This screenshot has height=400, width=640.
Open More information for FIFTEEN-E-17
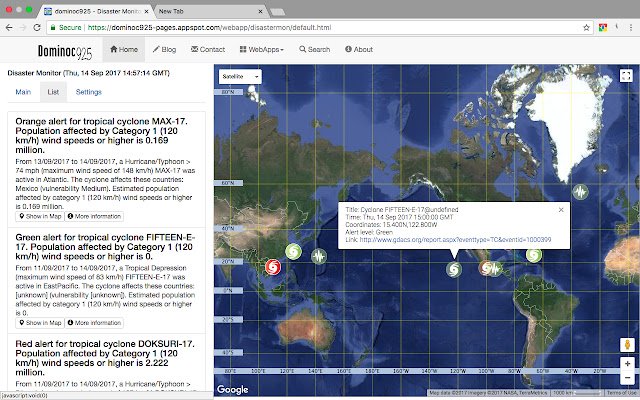coord(94,323)
